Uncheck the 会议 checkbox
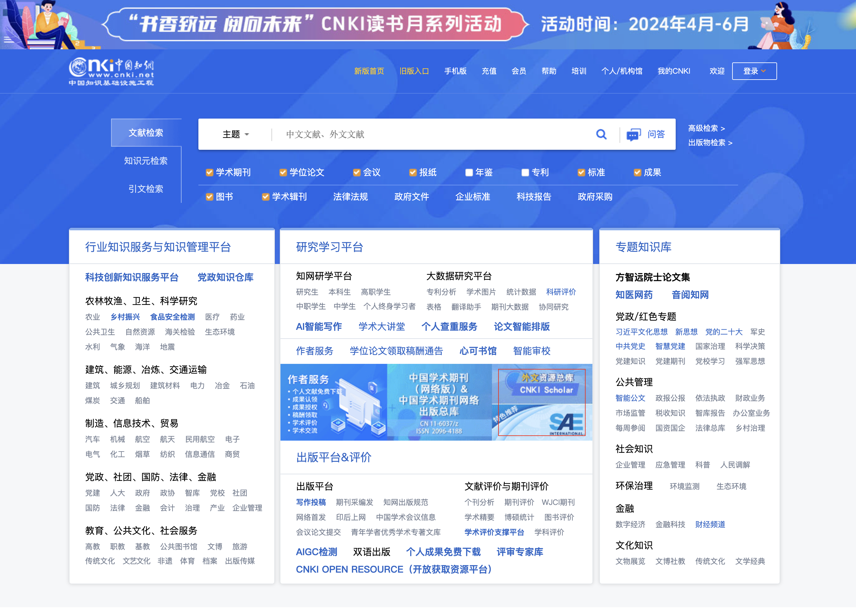The height and width of the screenshot is (616, 856). (357, 173)
